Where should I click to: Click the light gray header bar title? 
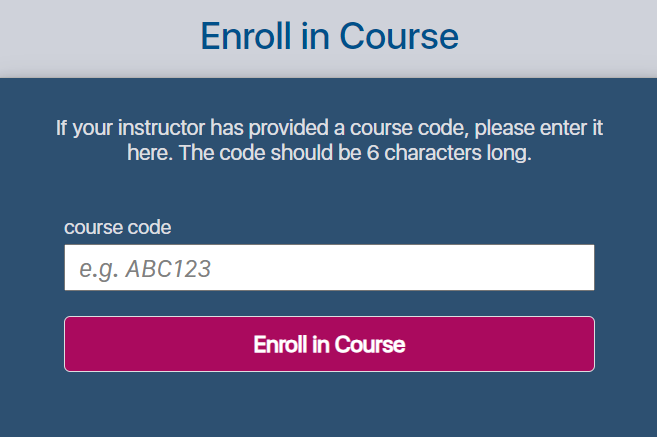pyautogui.click(x=329, y=37)
